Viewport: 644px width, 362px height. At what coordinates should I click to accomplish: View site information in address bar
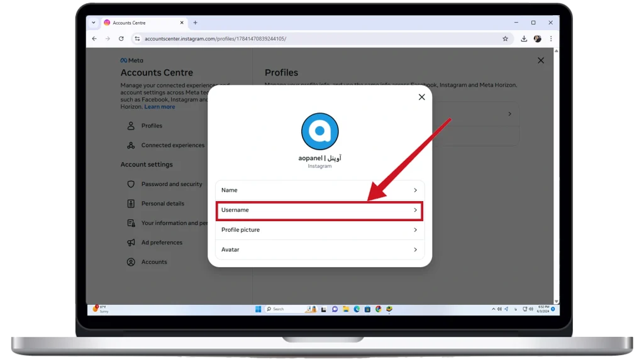[137, 38]
